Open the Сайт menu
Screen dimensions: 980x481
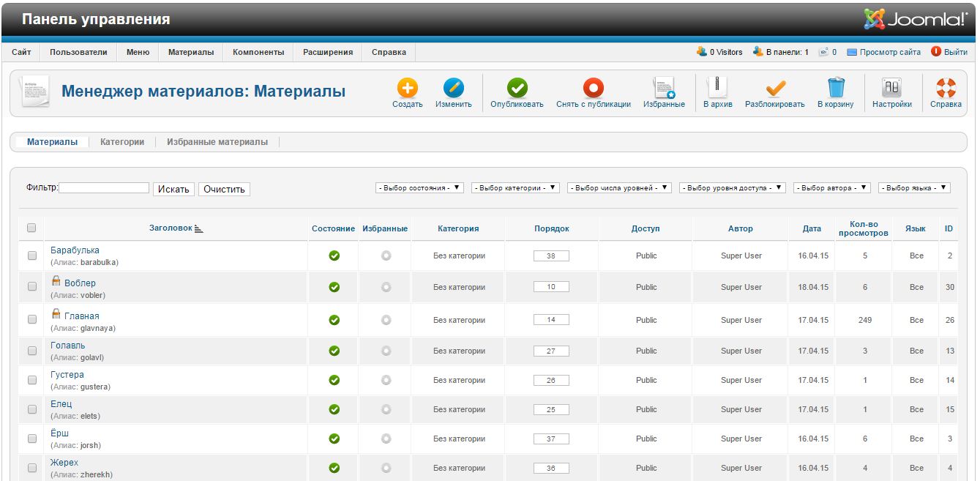[x=21, y=52]
